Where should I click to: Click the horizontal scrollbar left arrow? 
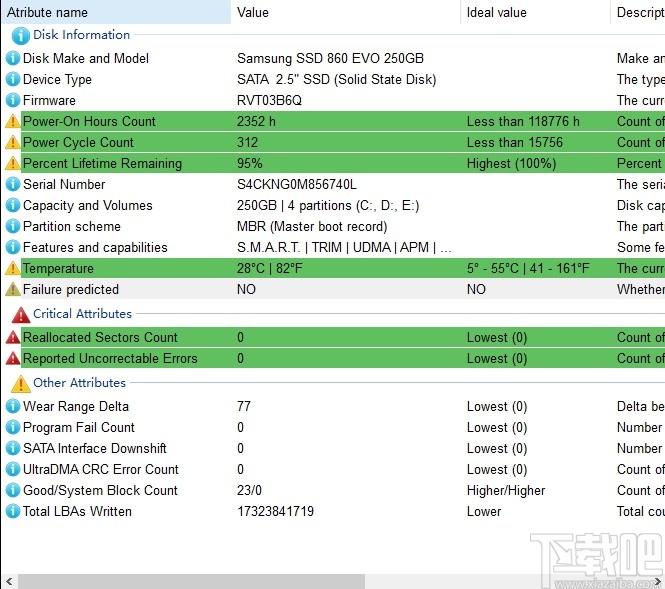(x=9, y=581)
